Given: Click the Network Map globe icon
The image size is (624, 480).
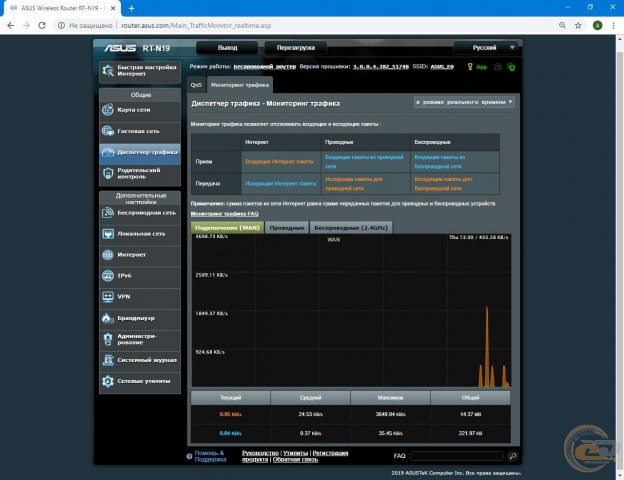Looking at the screenshot, I should pos(108,109).
